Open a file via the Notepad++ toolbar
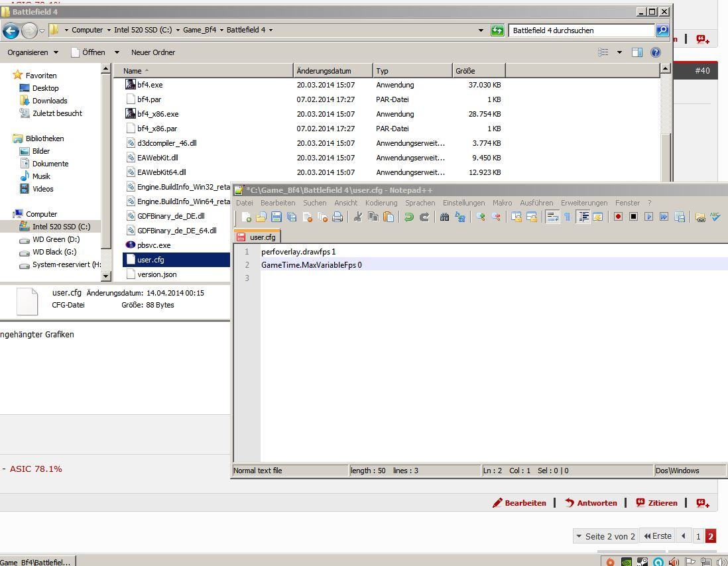Screen dimensions: 728x566 pos(261,217)
